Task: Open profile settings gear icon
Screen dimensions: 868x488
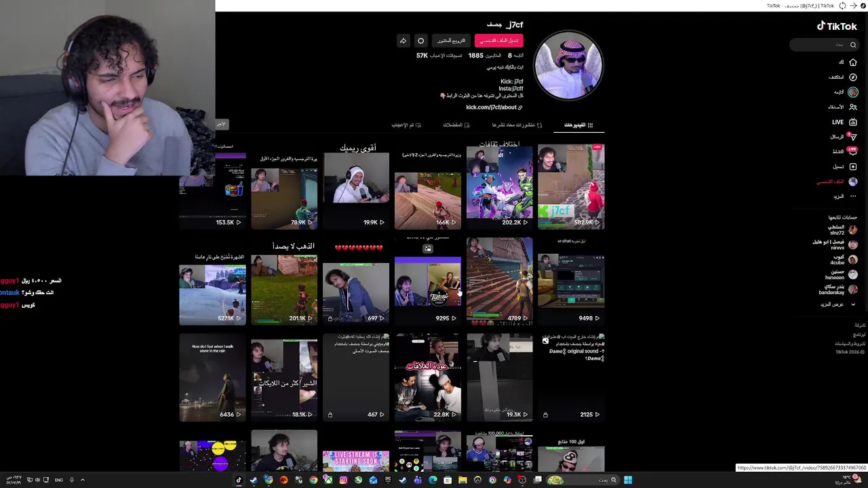Action: click(420, 41)
